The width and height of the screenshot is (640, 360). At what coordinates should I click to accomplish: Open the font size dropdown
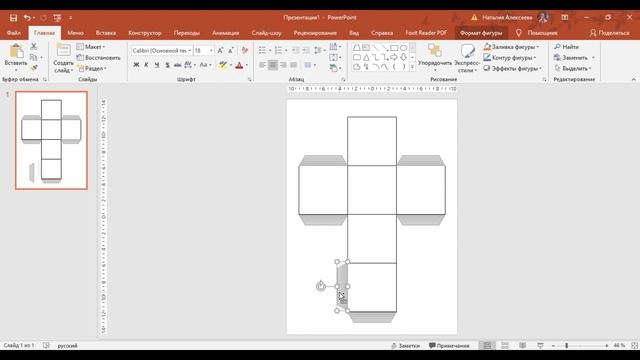point(211,51)
